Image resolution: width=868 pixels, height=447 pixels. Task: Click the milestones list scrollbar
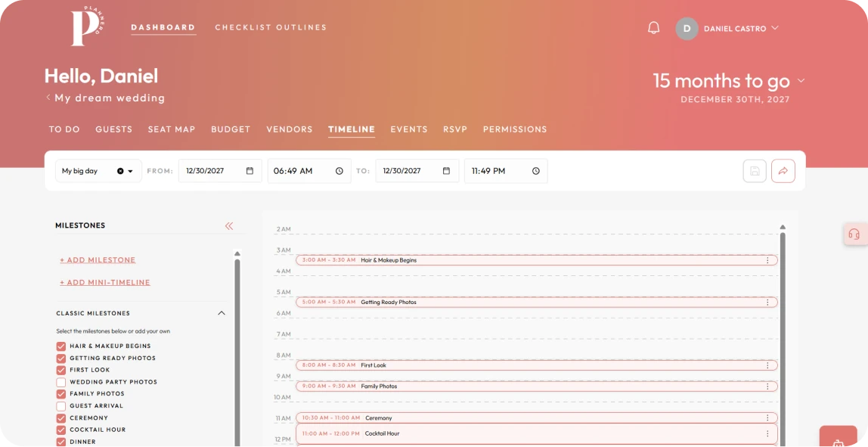click(237, 352)
